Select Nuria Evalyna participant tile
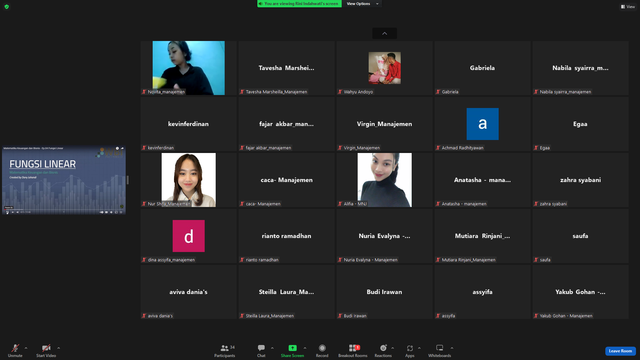This screenshot has width=640, height=360. tap(384, 236)
